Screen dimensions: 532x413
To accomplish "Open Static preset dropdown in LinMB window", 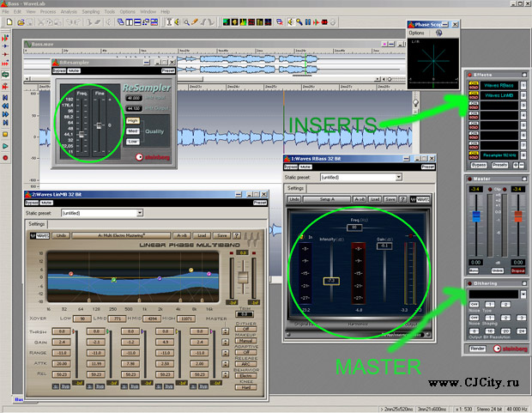I will tap(140, 213).
